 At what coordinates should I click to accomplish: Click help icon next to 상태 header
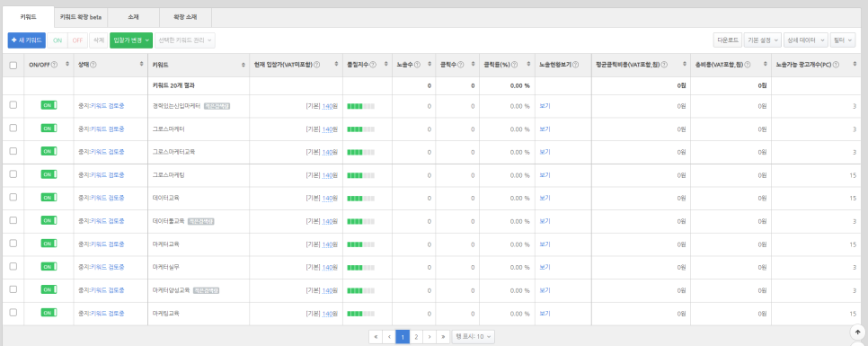tap(93, 65)
